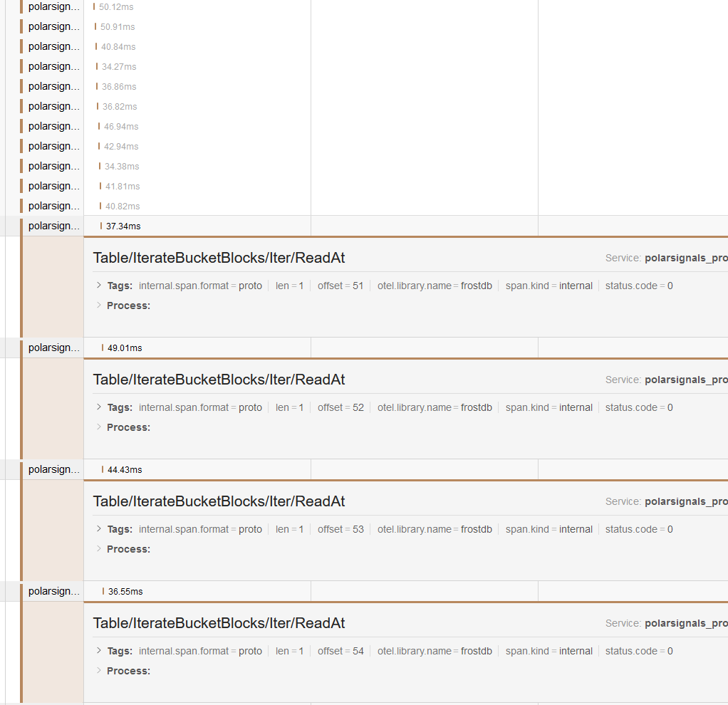Click the frostdb otel.library.name tag
This screenshot has width=728, height=705.
pyautogui.click(x=476, y=286)
